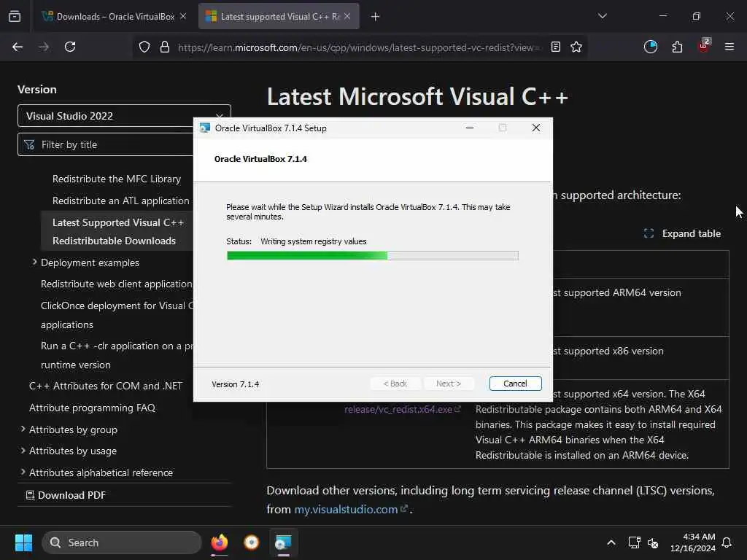
Task: Expand Attributes alphabetical reference
Action: tap(23, 472)
